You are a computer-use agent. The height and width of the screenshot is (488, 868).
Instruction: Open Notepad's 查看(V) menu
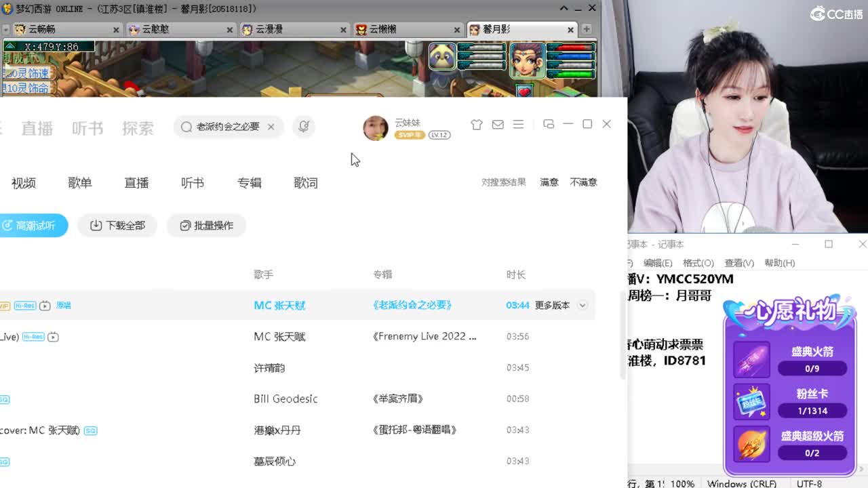pyautogui.click(x=739, y=263)
